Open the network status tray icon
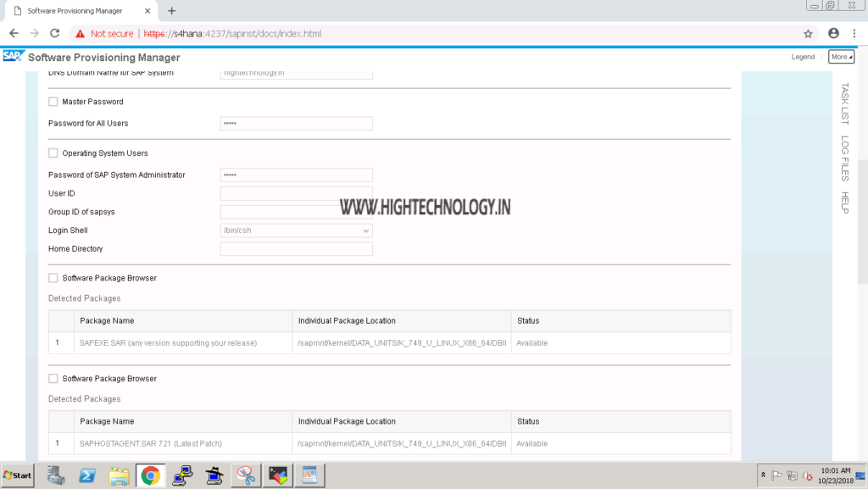The height and width of the screenshot is (489, 868). pos(793,475)
